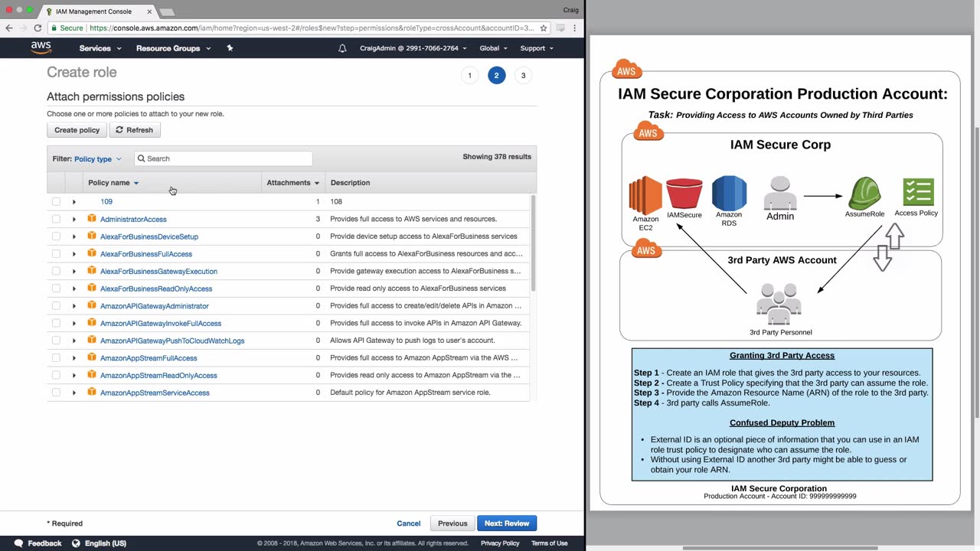Click the Create policy button
The width and height of the screenshot is (980, 551).
click(x=77, y=130)
